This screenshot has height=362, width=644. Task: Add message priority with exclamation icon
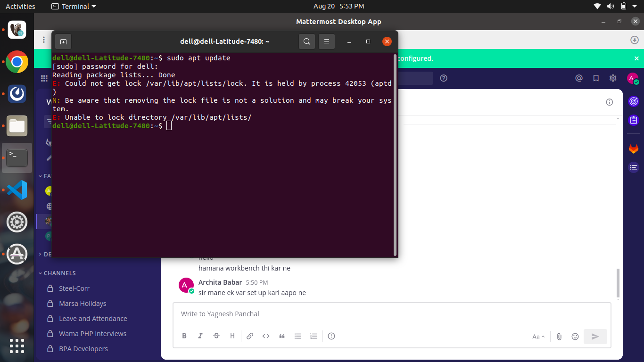[x=331, y=336]
